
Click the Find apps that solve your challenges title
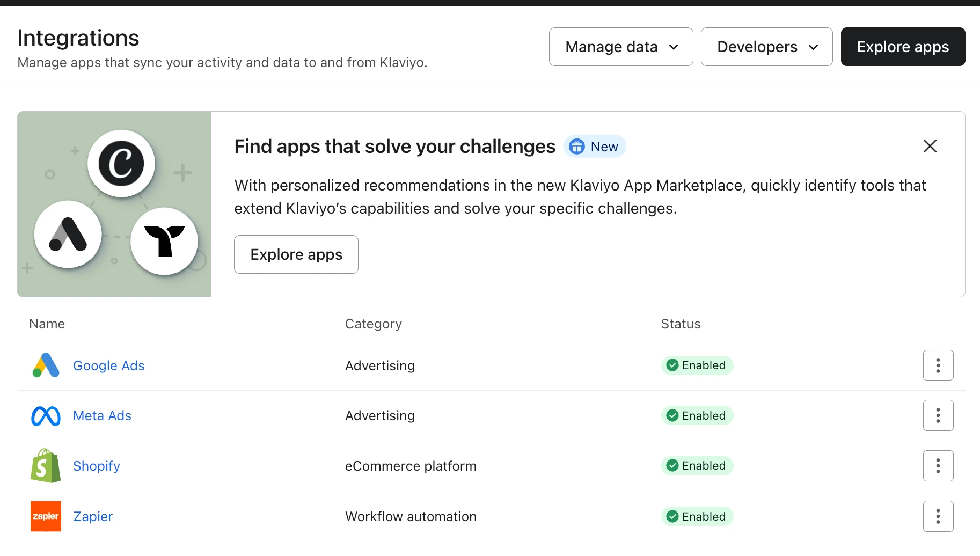395,147
